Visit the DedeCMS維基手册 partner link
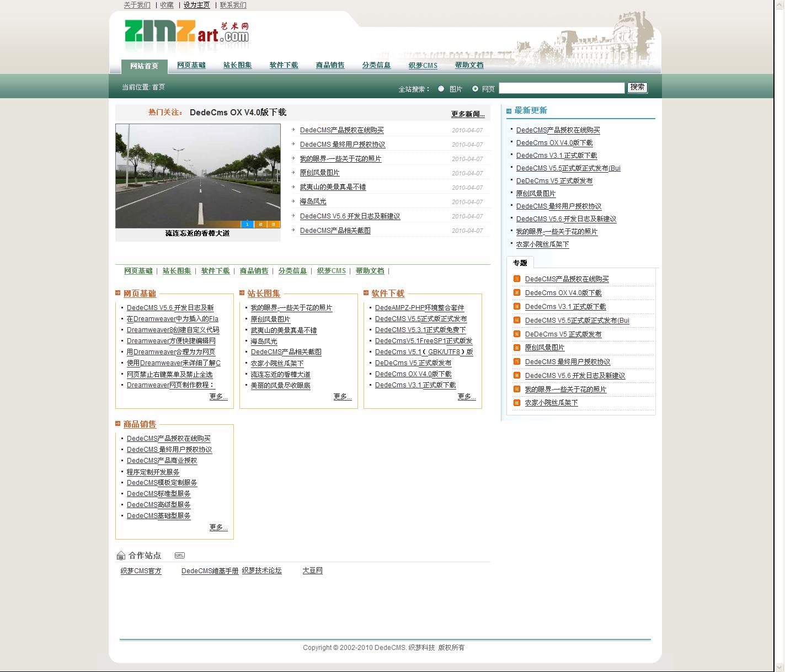The height and width of the screenshot is (672, 785). pyautogui.click(x=210, y=571)
